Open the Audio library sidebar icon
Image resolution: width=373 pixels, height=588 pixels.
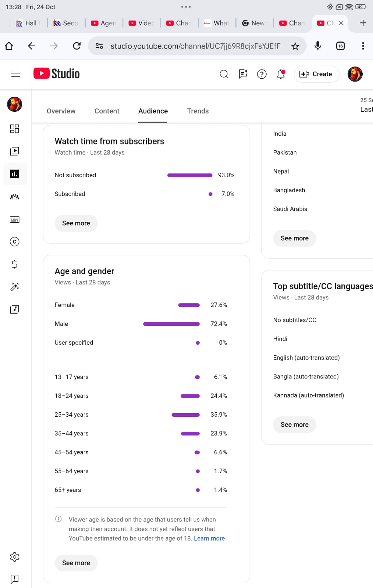(x=15, y=309)
